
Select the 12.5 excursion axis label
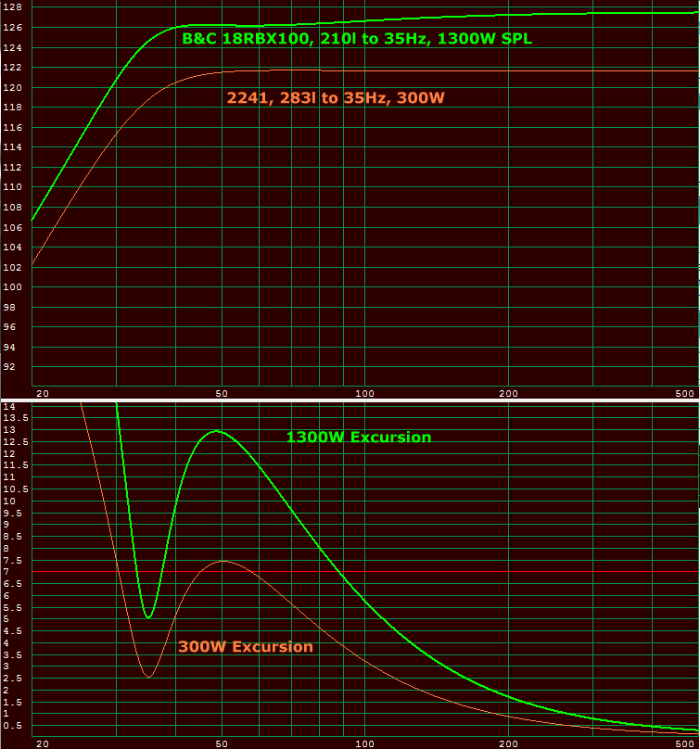pyautogui.click(x=16, y=442)
